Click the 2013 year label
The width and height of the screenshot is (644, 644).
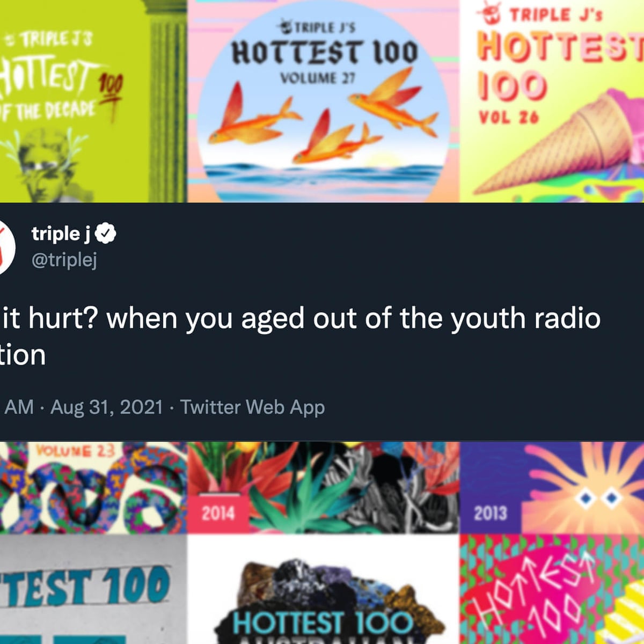click(490, 514)
